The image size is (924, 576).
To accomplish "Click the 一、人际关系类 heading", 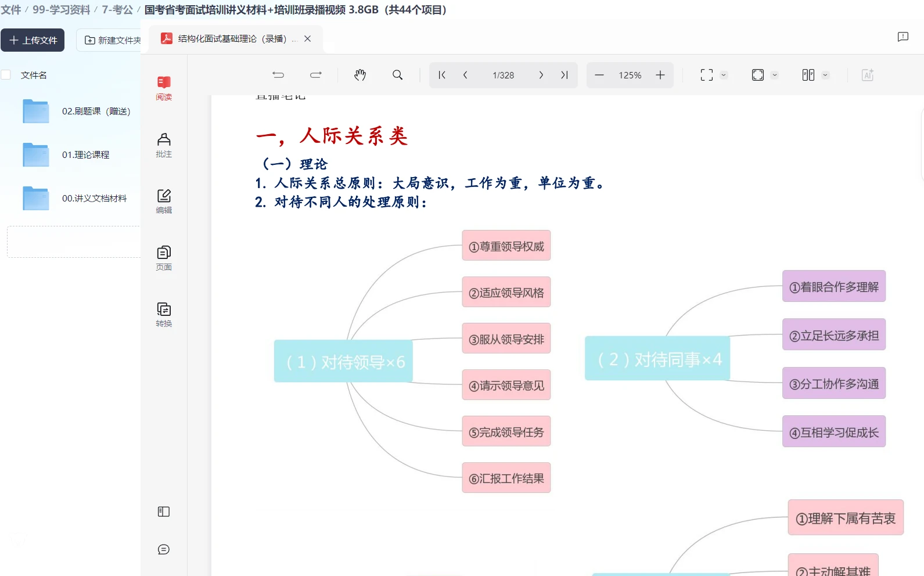I will (x=332, y=136).
